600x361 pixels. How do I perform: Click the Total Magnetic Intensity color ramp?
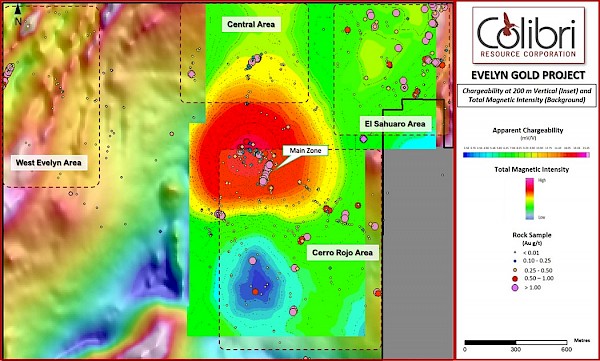click(x=530, y=199)
